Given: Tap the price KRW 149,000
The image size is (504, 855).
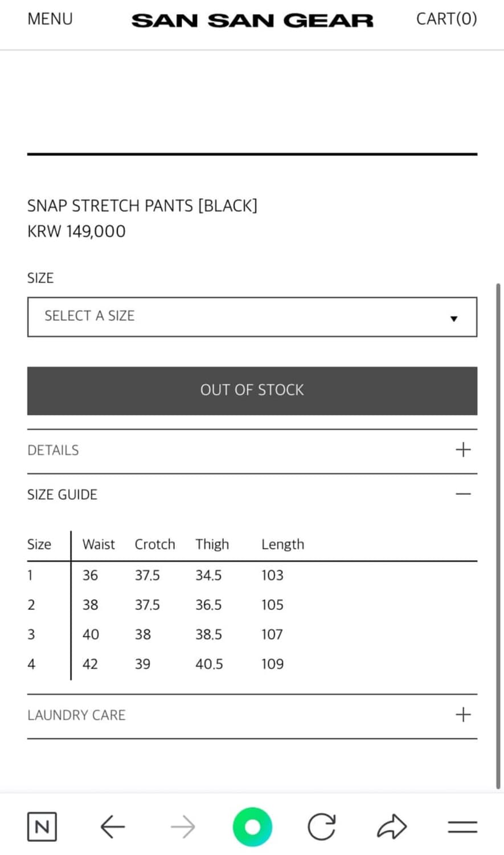Looking at the screenshot, I should [76, 231].
